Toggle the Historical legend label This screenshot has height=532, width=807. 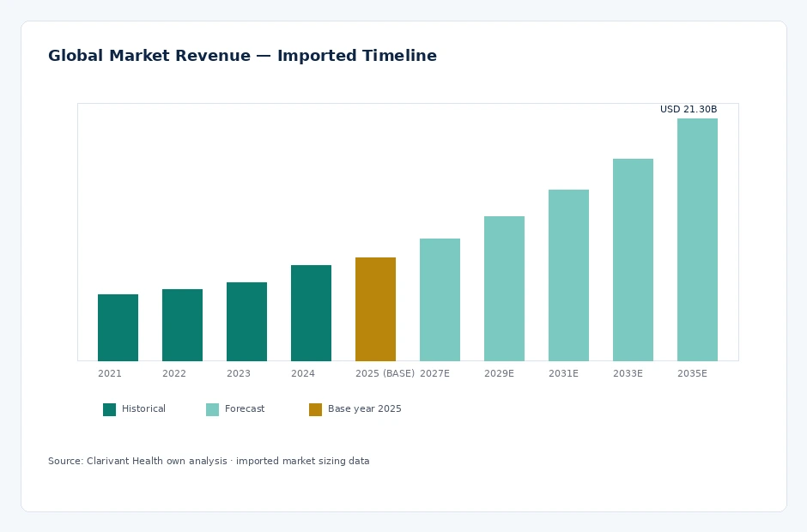(x=143, y=409)
